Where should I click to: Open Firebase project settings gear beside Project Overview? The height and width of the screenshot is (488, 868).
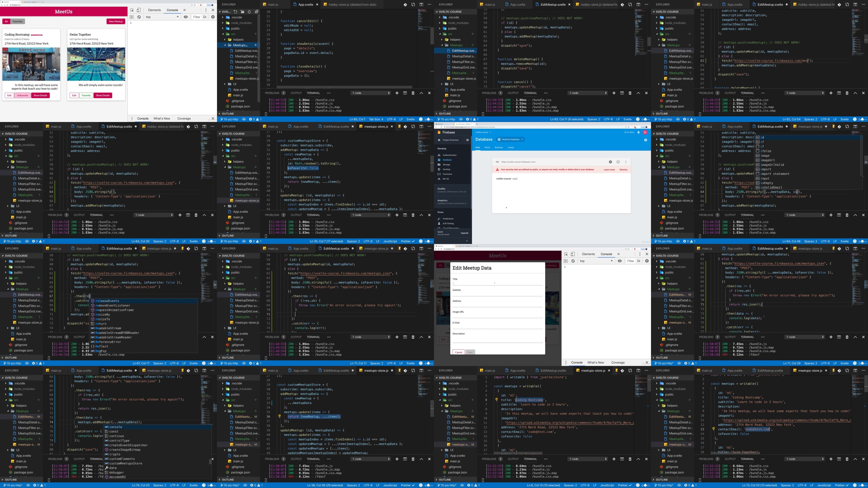(x=467, y=140)
